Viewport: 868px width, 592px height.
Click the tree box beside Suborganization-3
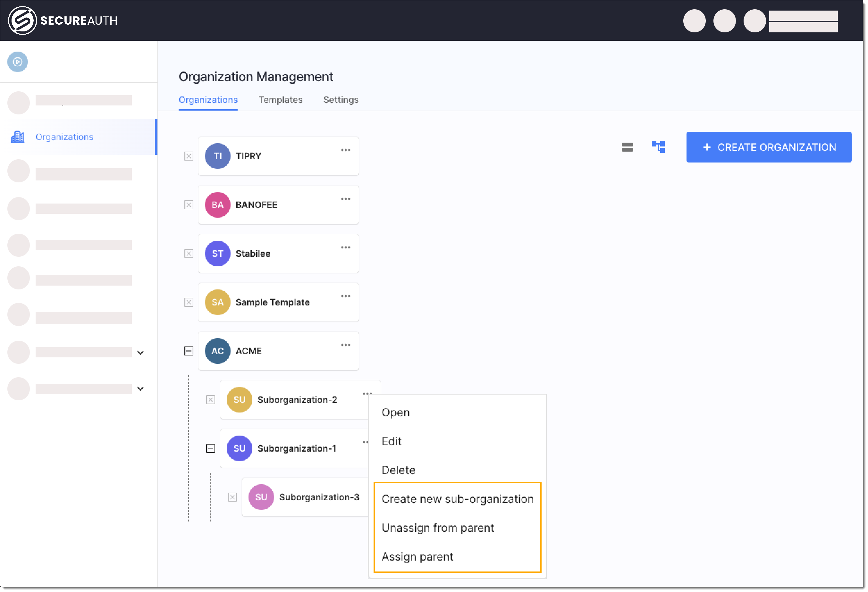tap(232, 497)
